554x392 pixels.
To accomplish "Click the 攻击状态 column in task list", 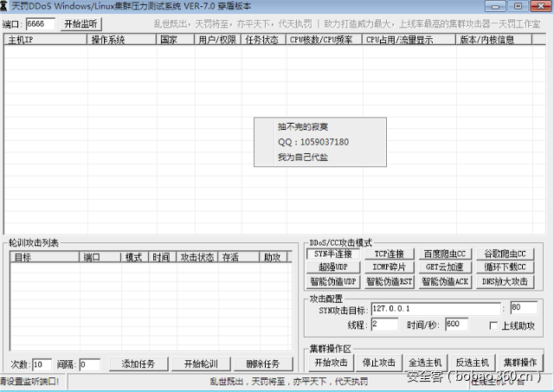I will [196, 257].
